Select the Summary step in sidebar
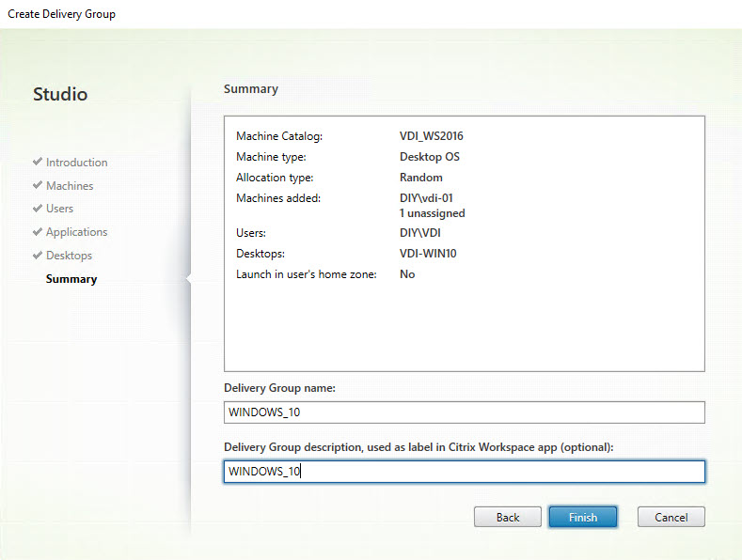Screen dimensions: 742x560 (71, 279)
